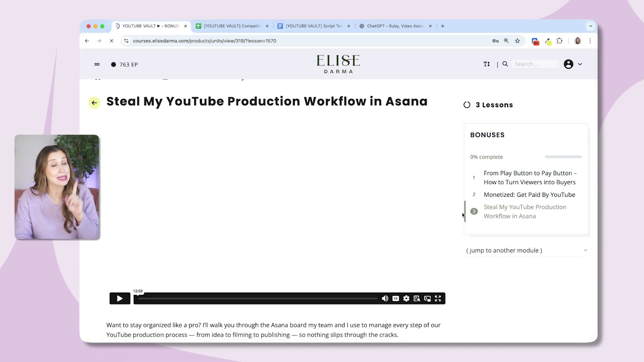Expand the browser tab overflow chevron

pos(591,26)
